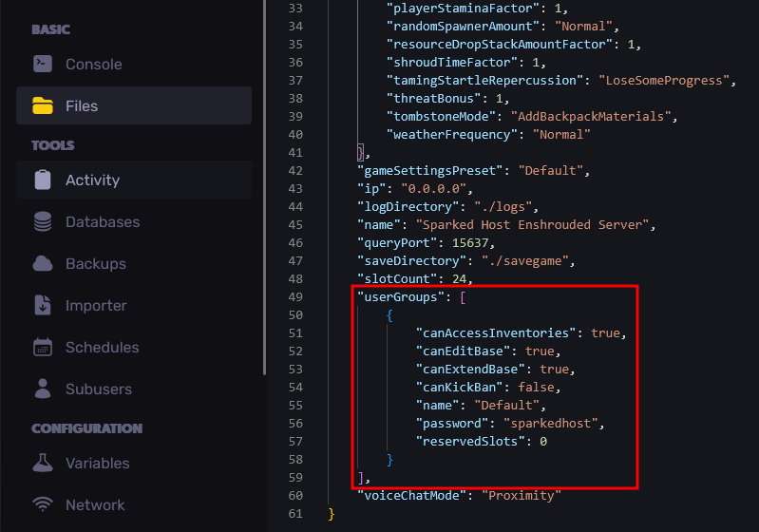The height and width of the screenshot is (532, 759).
Task: Click the Databases stack icon
Action: (x=43, y=221)
